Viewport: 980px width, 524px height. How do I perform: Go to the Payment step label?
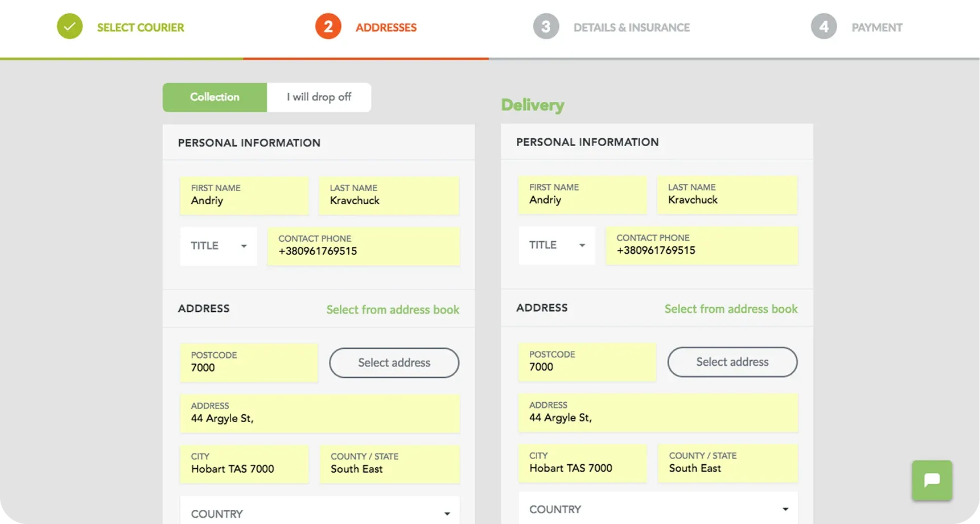876,27
